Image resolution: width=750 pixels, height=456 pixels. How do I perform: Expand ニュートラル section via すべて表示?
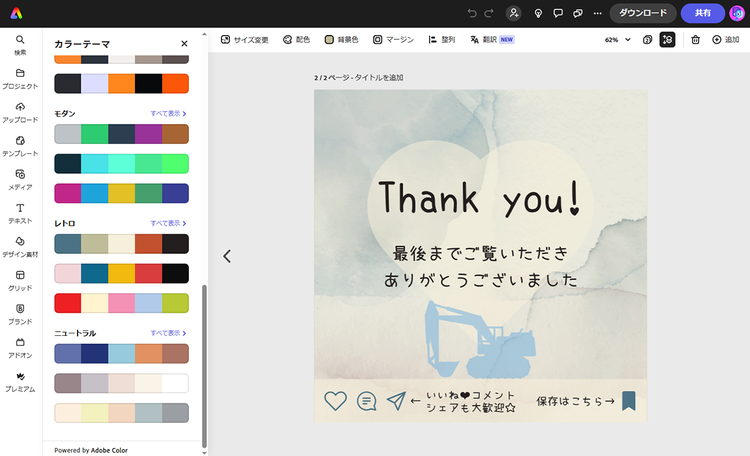coord(168,332)
